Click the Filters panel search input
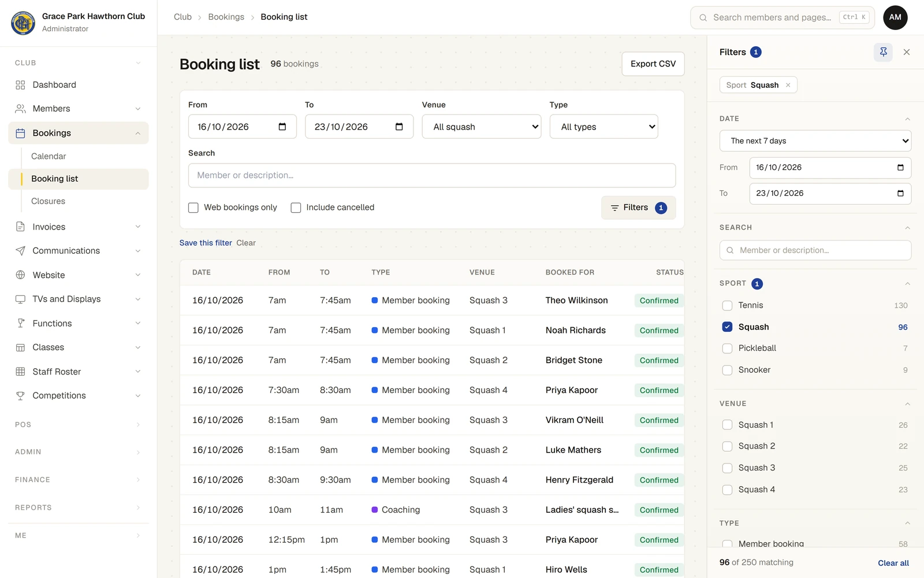 coord(815,250)
